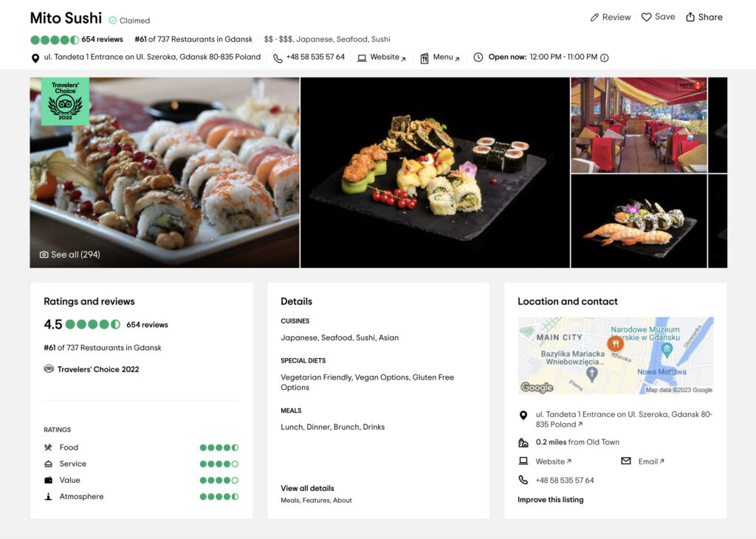
Task: Click Improve this listing
Action: tap(550, 500)
